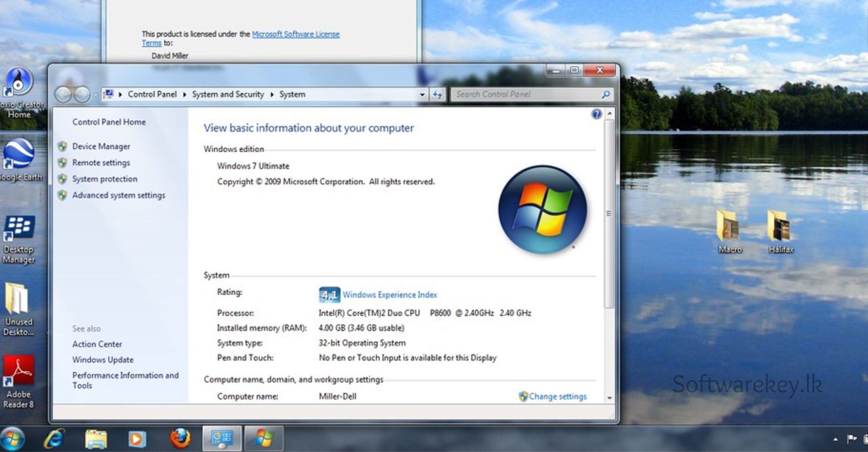
Task: Click the Back navigation arrow
Action: coord(64,95)
